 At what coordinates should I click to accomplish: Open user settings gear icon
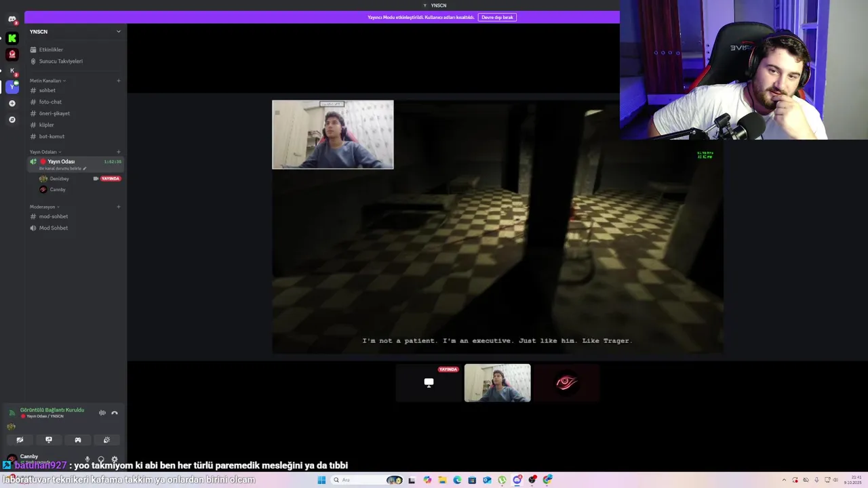114,459
